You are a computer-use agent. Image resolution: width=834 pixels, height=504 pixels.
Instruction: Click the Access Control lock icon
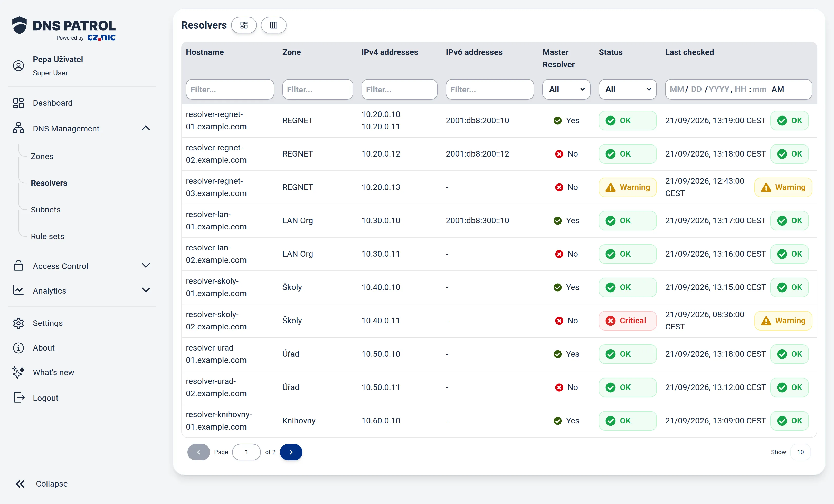tap(18, 266)
